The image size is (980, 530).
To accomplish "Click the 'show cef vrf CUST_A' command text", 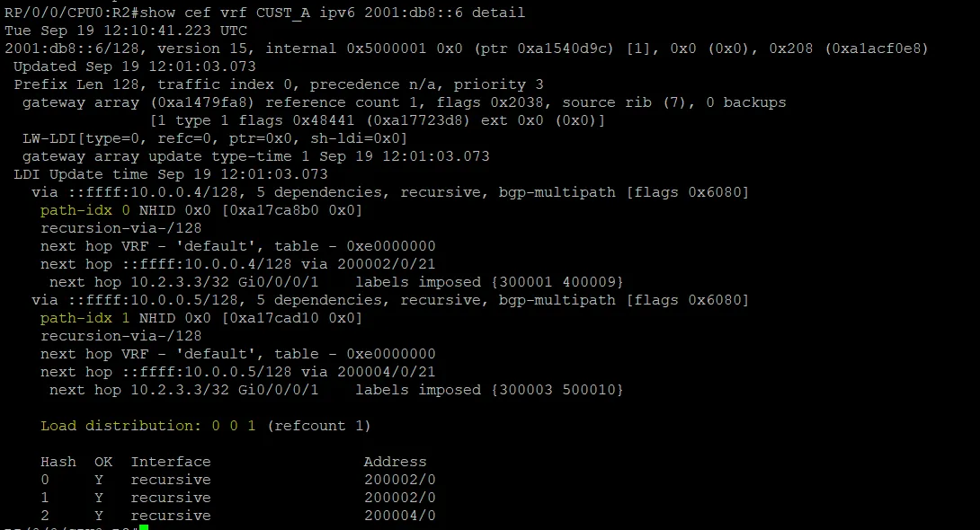I will [225, 13].
